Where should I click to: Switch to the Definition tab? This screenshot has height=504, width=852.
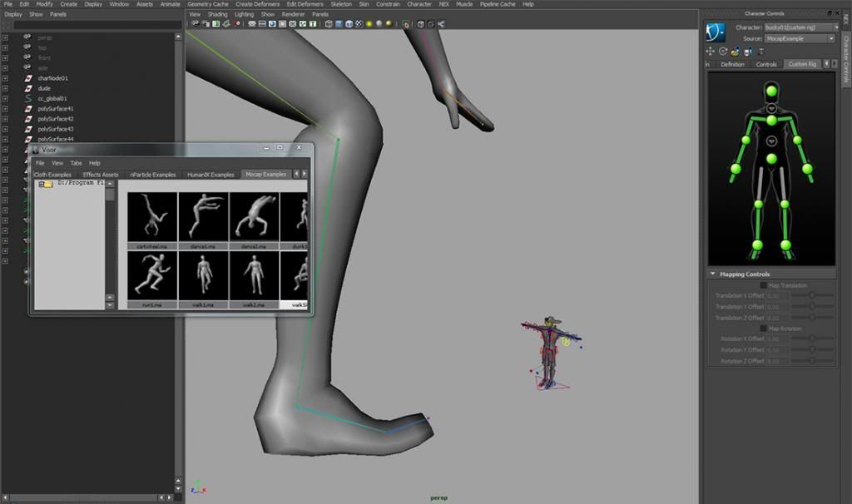(732, 64)
